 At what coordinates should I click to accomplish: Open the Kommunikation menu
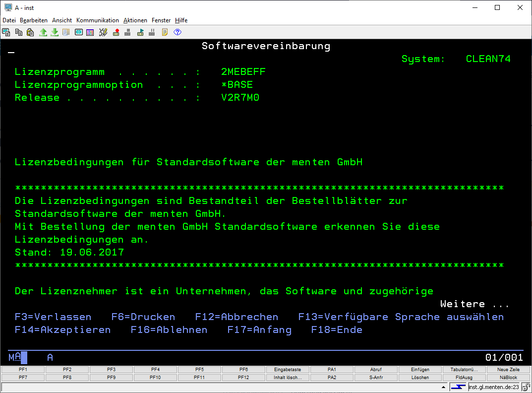click(97, 20)
